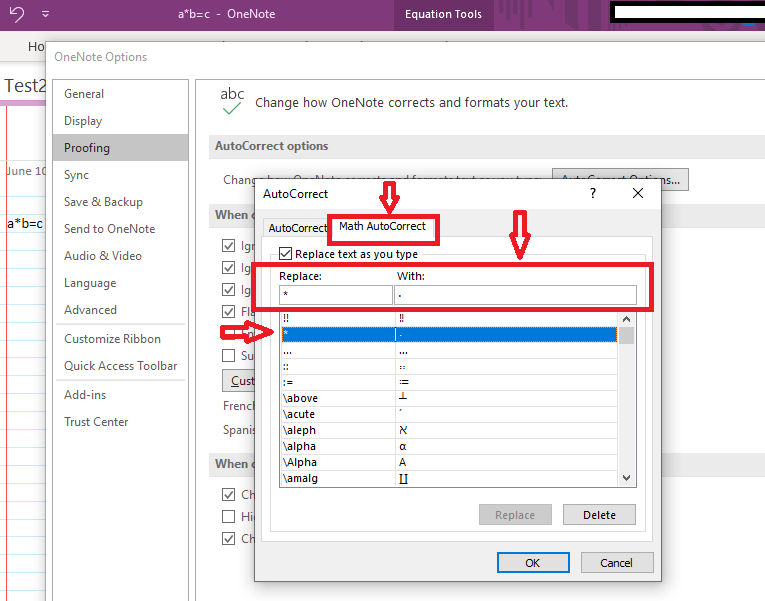Screen dimensions: 765x601
Task: Click scroll up arrow in replacement list
Action: [627, 319]
